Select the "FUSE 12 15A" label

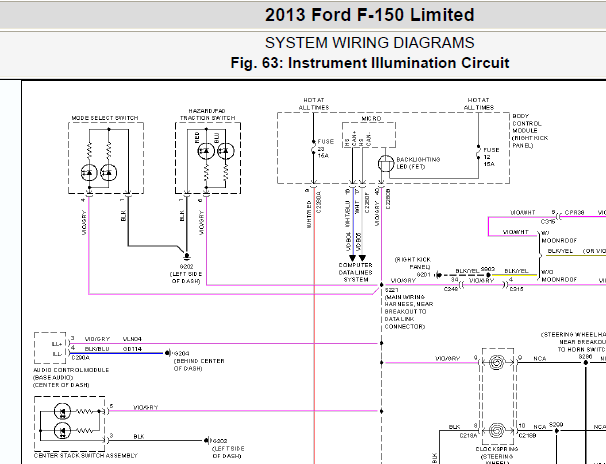tap(491, 157)
